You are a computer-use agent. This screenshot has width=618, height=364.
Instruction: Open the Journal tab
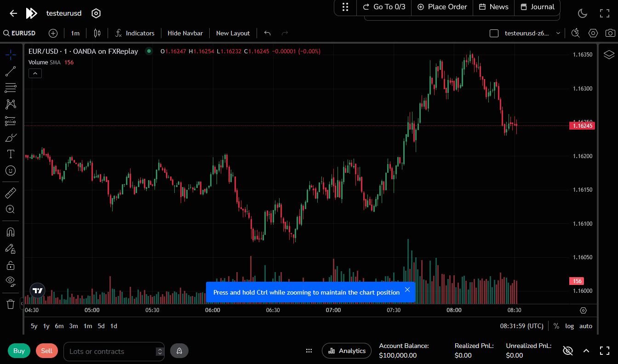click(x=538, y=7)
